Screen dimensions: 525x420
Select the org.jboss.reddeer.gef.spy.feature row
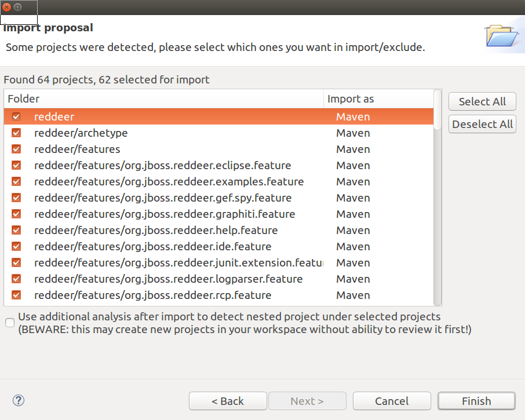(162, 198)
